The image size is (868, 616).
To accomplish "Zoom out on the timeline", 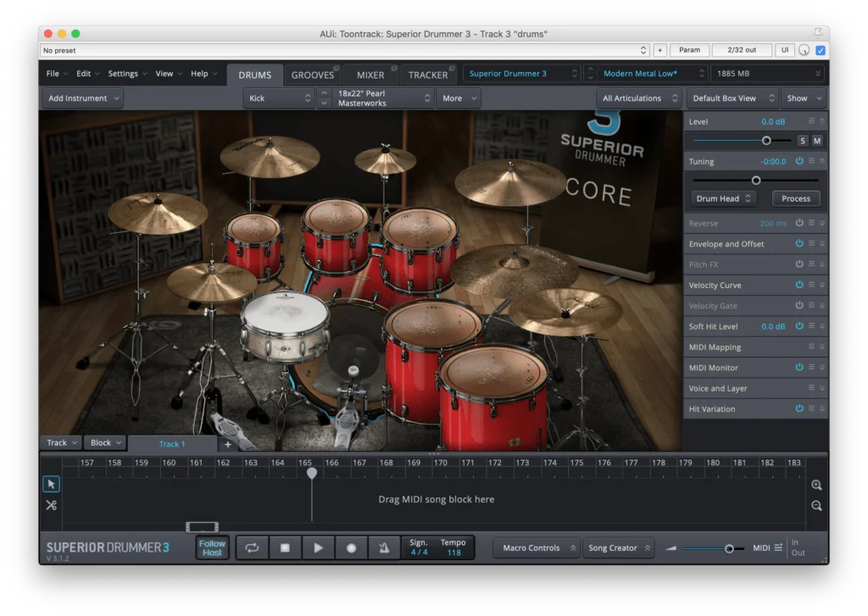I will pos(816,506).
